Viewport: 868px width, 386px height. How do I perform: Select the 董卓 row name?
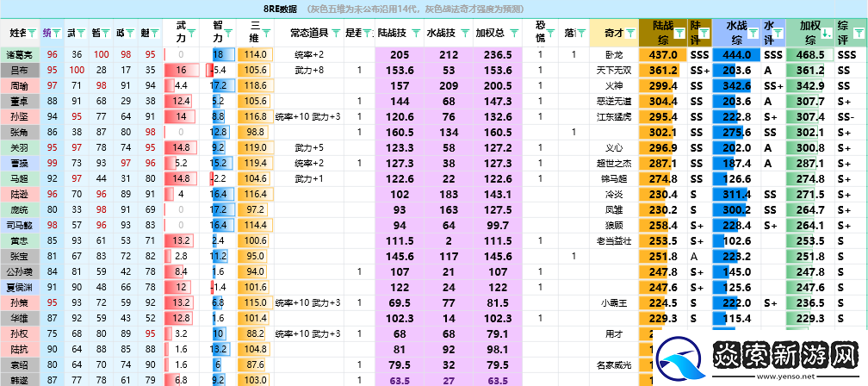(x=20, y=102)
